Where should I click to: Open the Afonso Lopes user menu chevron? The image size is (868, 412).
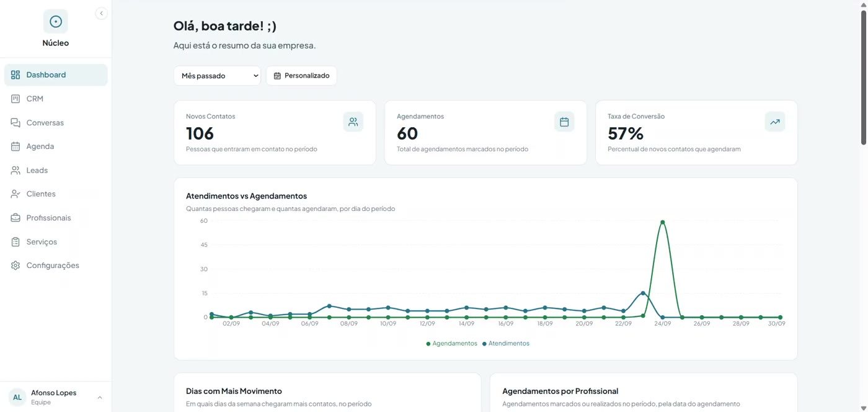pos(100,397)
